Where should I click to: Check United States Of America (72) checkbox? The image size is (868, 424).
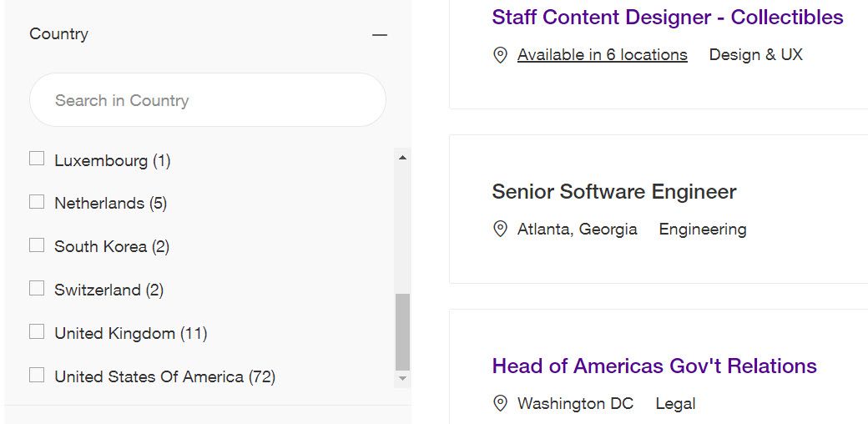pos(37,376)
